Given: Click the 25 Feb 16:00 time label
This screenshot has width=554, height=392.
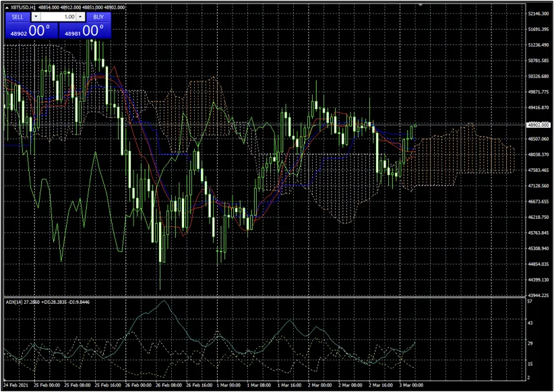Looking at the screenshot, I should 108,385.
